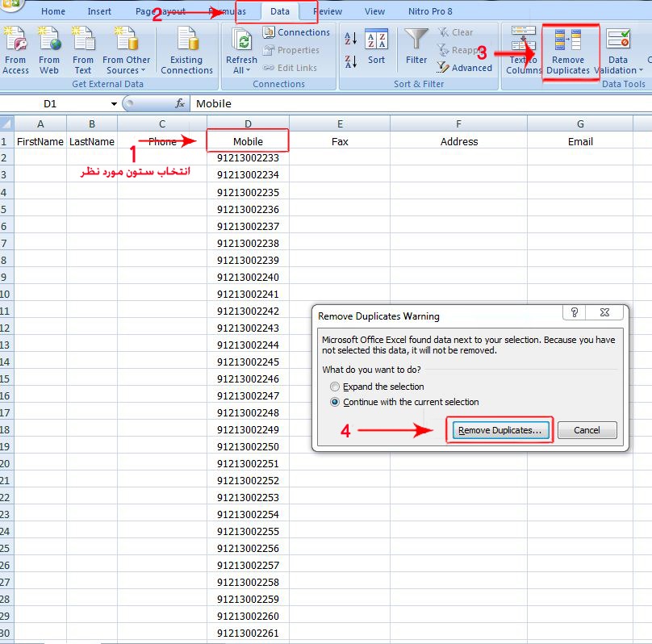The image size is (652, 644).
Task: Click Edit Links in ribbon
Action: [290, 68]
